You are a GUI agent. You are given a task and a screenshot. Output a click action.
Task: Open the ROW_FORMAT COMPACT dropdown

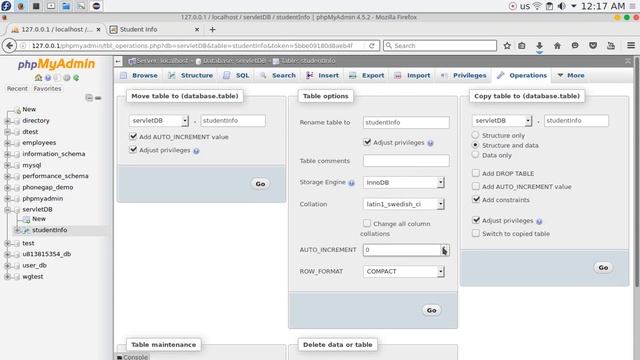(x=404, y=271)
